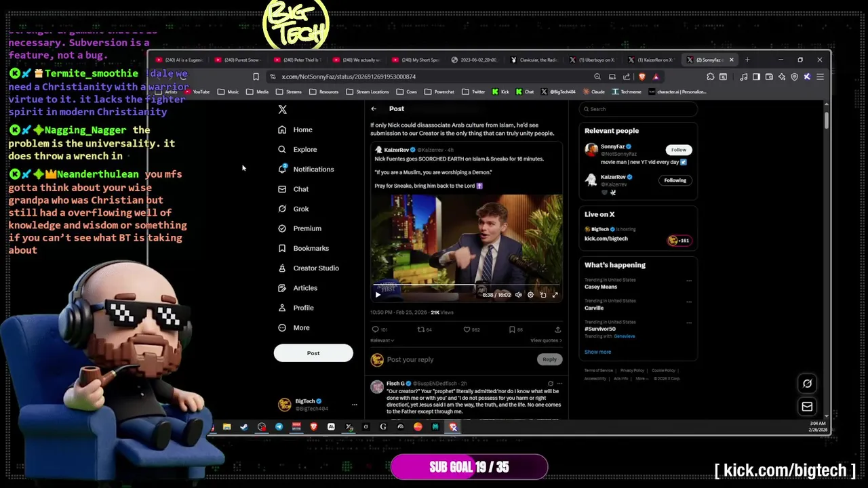Mute the video with the speaker icon
This screenshot has width=868, height=488.
pyautogui.click(x=519, y=295)
